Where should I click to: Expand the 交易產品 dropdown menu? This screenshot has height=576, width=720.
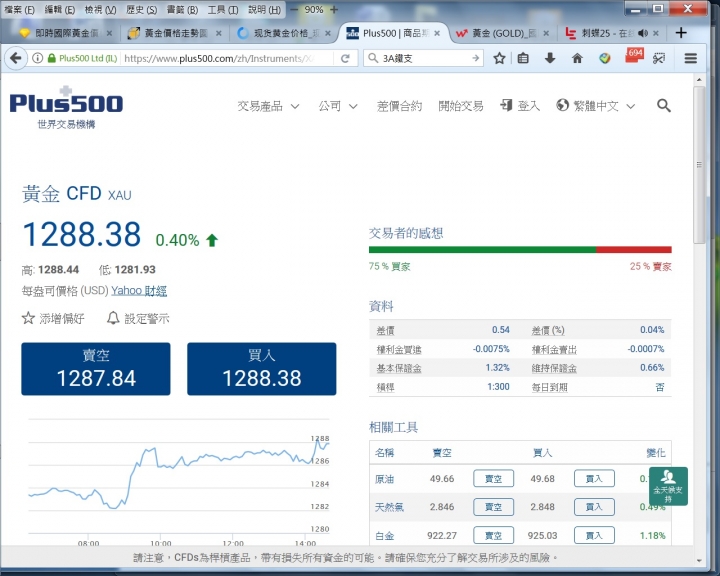pos(268,106)
